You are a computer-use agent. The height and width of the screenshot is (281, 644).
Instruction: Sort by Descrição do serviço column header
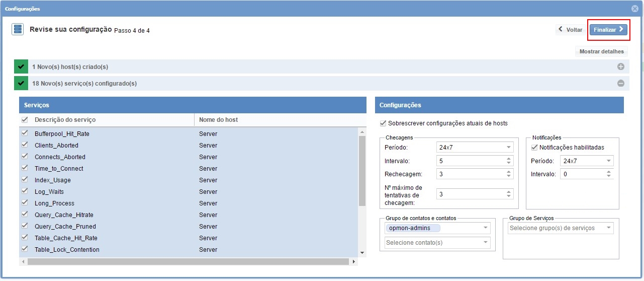click(x=65, y=120)
